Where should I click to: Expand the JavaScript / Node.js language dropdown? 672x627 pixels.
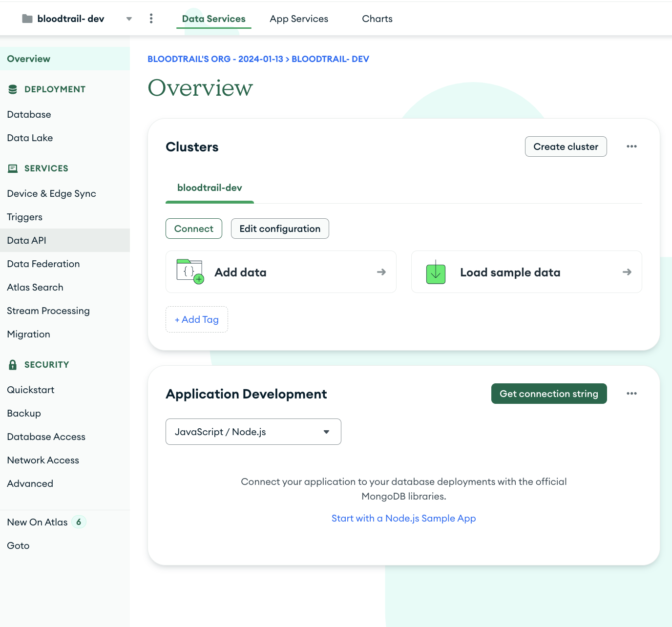pyautogui.click(x=253, y=432)
